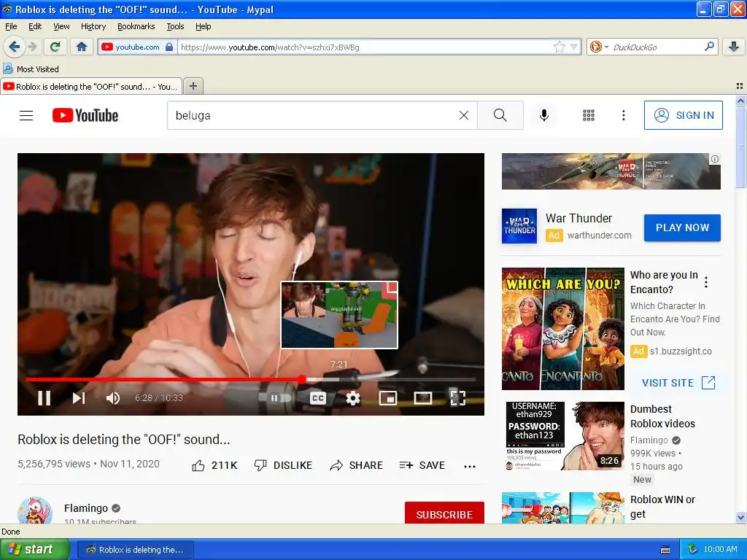Open the Dumbest Roblox videos title
Image resolution: width=747 pixels, height=560 pixels.
tap(662, 416)
